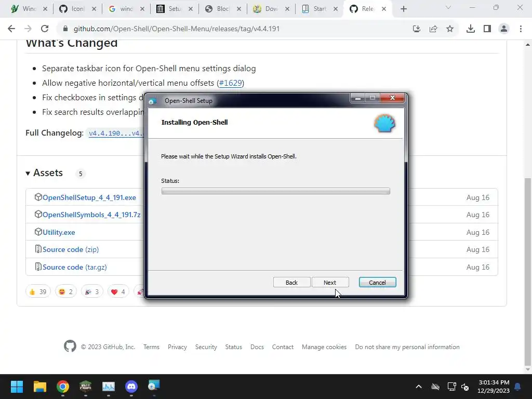
Task: Switch to the Google 'winc' search tab
Action: 126,9
